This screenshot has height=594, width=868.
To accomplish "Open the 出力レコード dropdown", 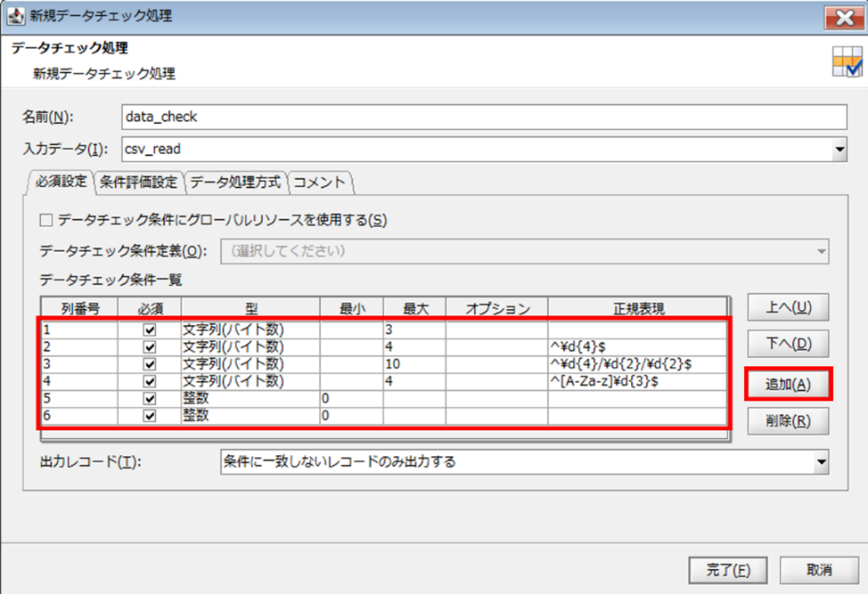I will [x=821, y=461].
